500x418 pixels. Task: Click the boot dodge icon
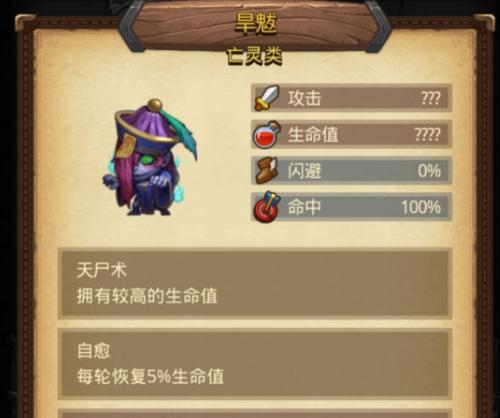(x=266, y=170)
